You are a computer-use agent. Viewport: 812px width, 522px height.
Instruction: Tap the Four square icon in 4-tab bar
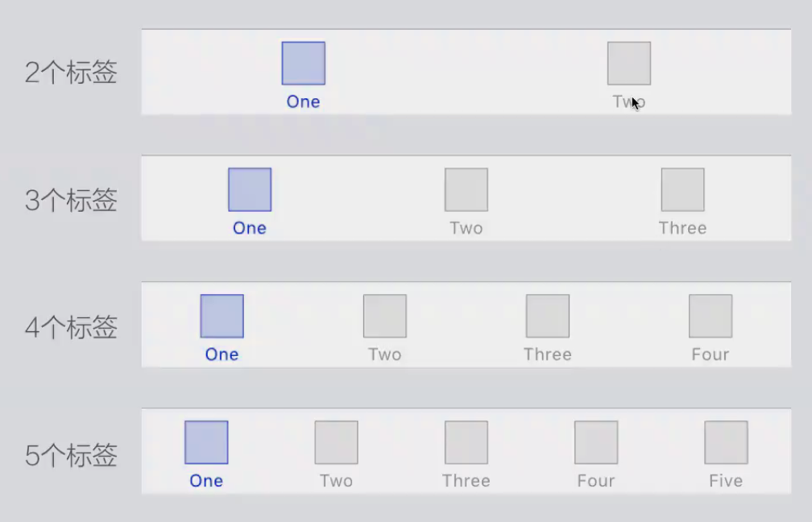click(710, 317)
